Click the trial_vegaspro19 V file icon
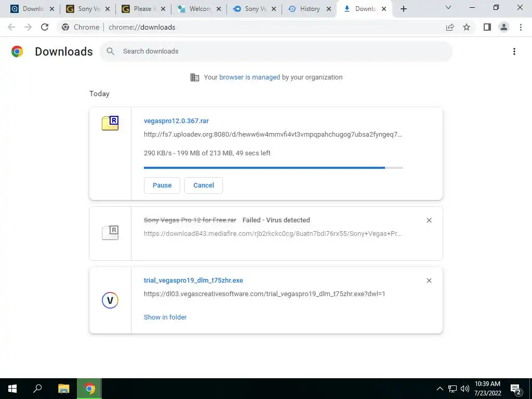The image size is (532, 399). point(110,300)
